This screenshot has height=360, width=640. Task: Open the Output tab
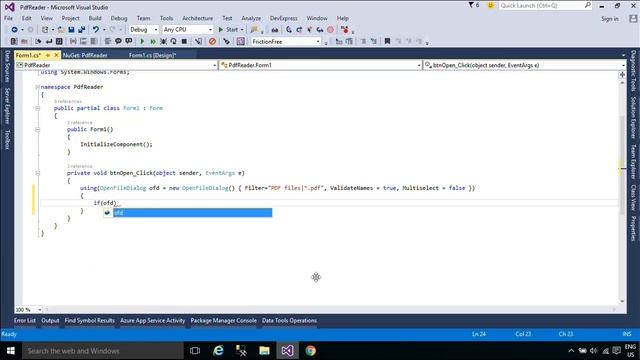coord(50,321)
